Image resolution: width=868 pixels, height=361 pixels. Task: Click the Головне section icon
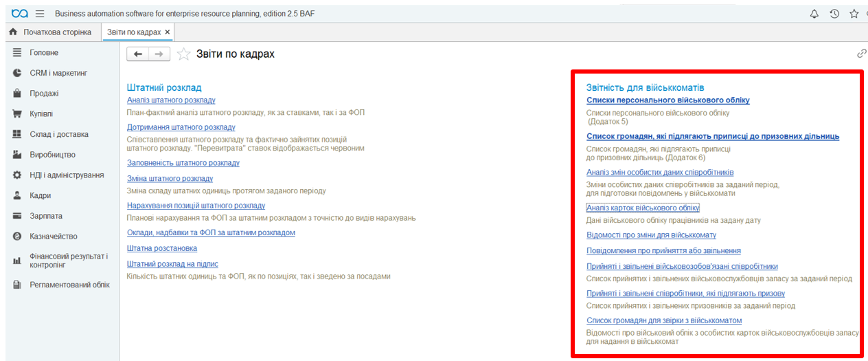[x=17, y=52]
